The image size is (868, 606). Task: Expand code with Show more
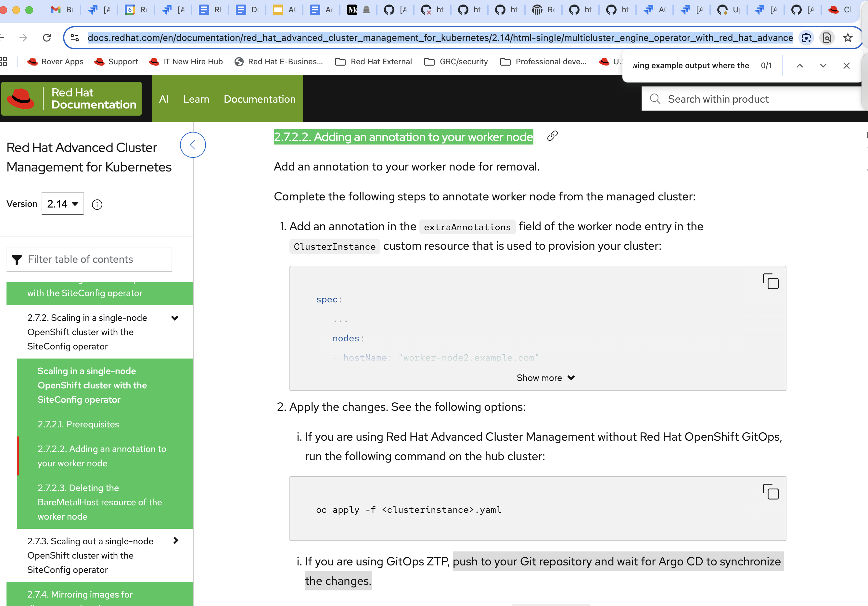[x=545, y=378]
